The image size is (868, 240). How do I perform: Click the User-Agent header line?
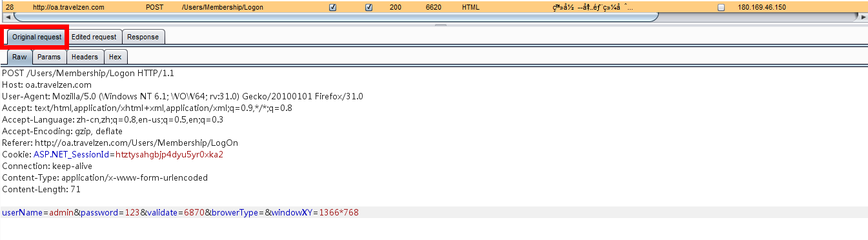coord(183,96)
